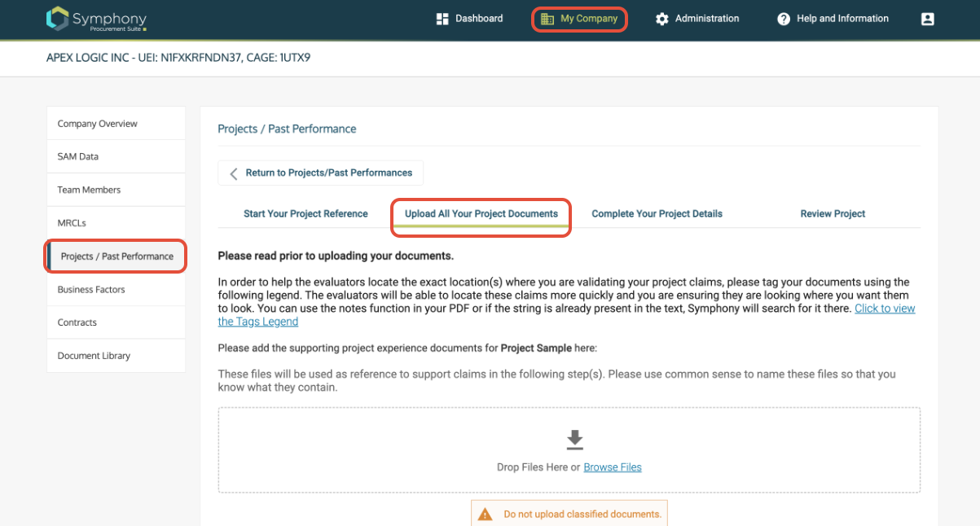980x526 pixels.
Task: Click the download arrow in drop zone
Action: (575, 440)
